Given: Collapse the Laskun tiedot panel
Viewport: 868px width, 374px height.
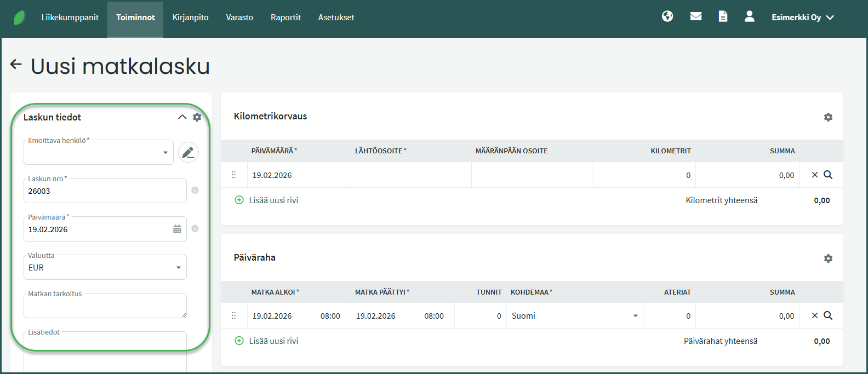Looking at the screenshot, I should (x=182, y=117).
